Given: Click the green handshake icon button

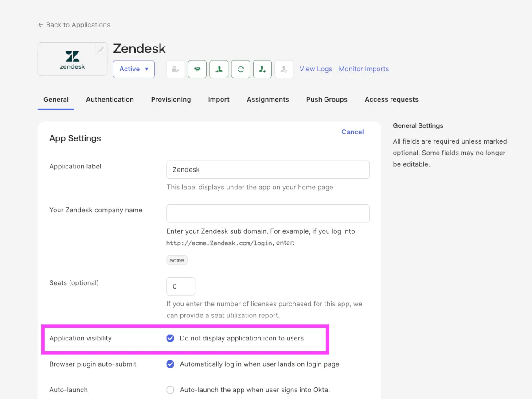Looking at the screenshot, I should pos(197,69).
